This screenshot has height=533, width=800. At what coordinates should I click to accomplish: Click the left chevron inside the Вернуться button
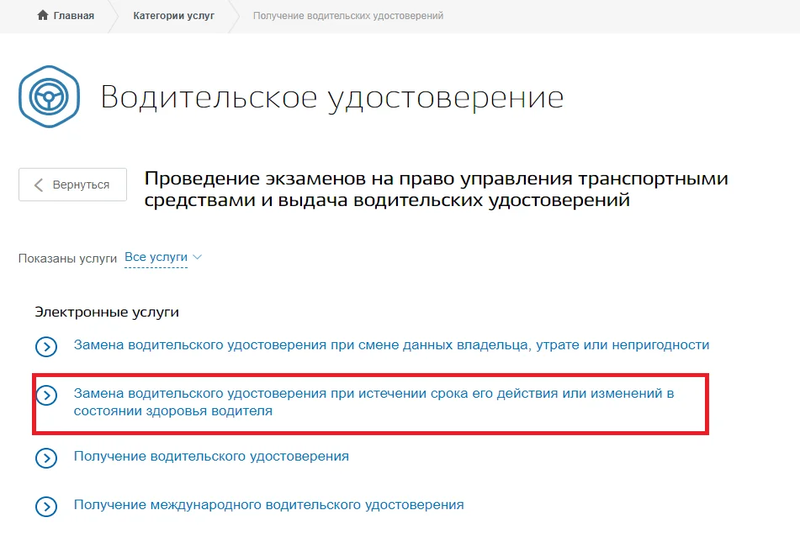coord(39,185)
